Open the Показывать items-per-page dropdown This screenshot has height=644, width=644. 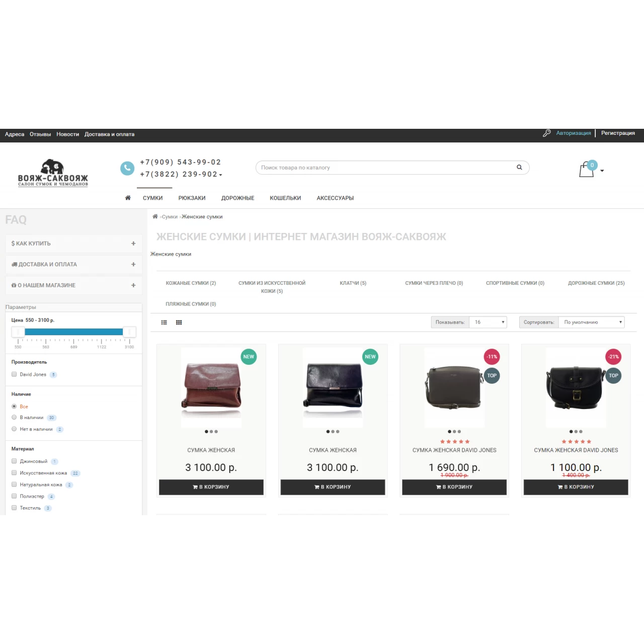[488, 322]
